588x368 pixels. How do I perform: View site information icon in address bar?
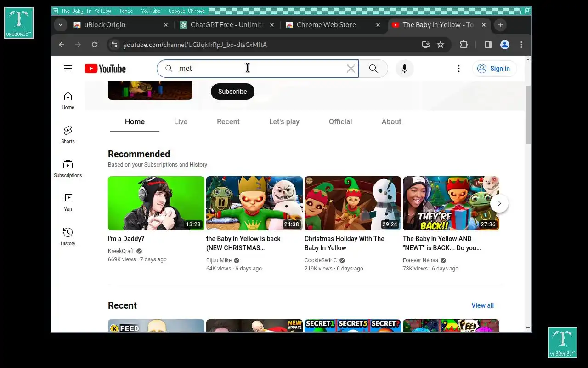click(114, 45)
